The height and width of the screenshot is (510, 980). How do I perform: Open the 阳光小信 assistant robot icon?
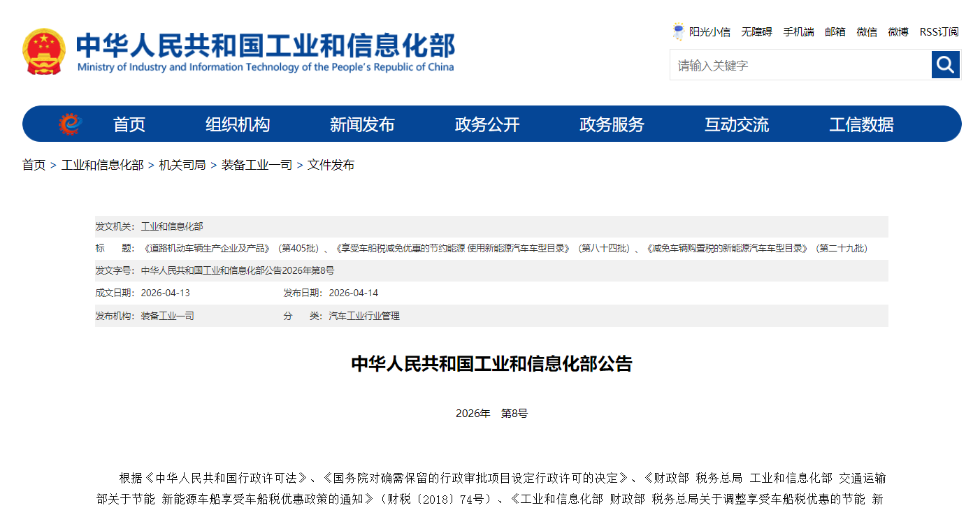coord(678,31)
